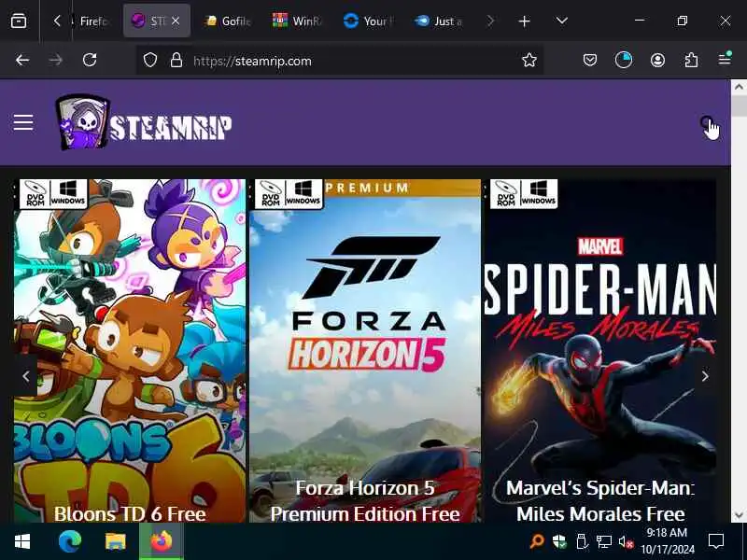747x560 pixels.
Task: Open the Firefox View icon
Action: pyautogui.click(x=19, y=21)
